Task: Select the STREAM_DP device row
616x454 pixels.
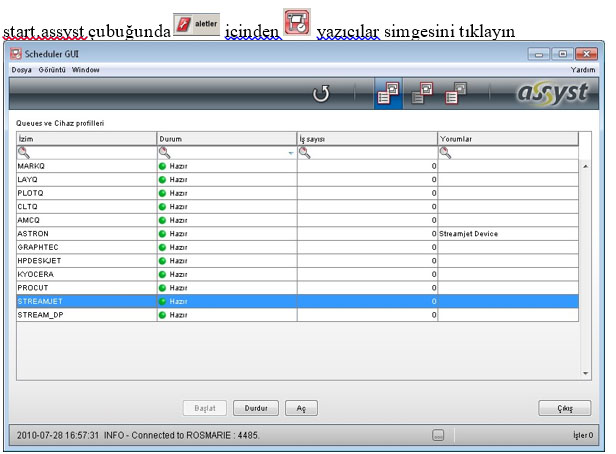Action: coord(297,315)
